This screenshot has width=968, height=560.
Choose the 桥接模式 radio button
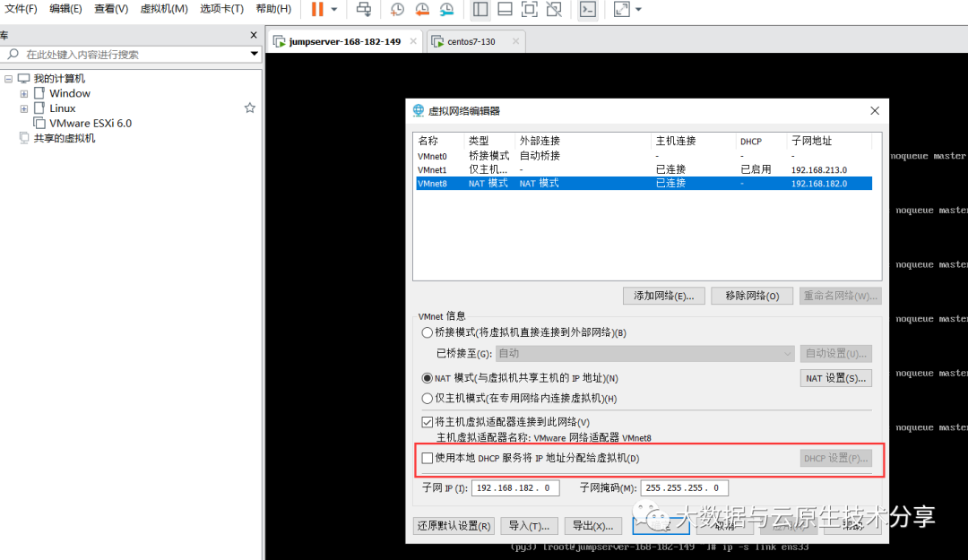click(427, 332)
